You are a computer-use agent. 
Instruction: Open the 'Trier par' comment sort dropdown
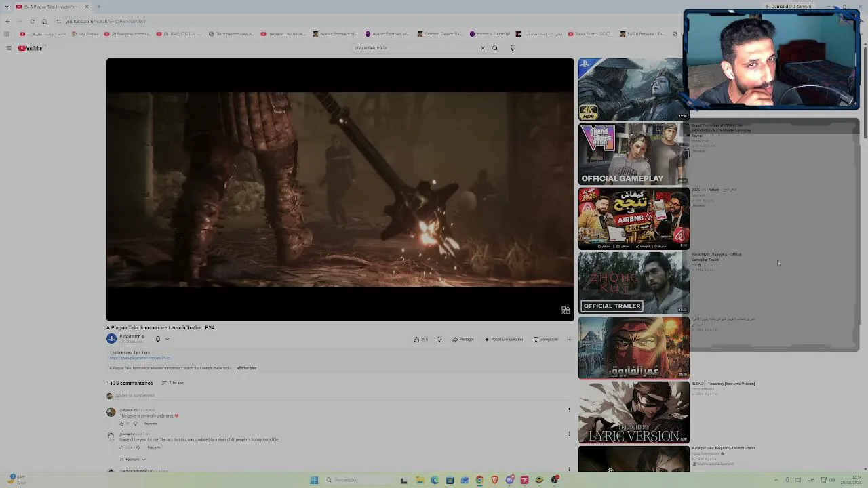173,383
